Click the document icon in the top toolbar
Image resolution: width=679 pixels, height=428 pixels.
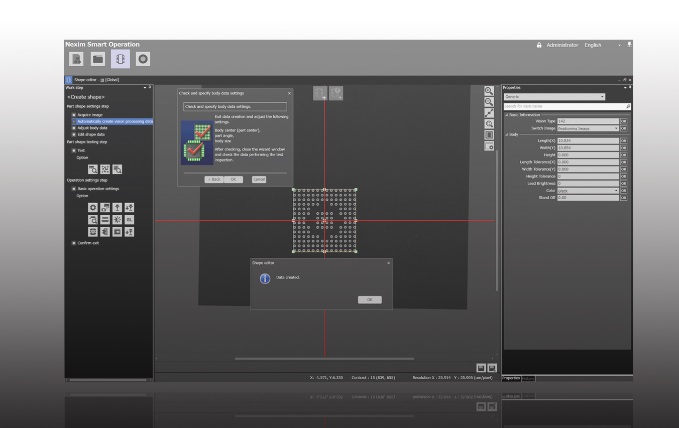76,60
